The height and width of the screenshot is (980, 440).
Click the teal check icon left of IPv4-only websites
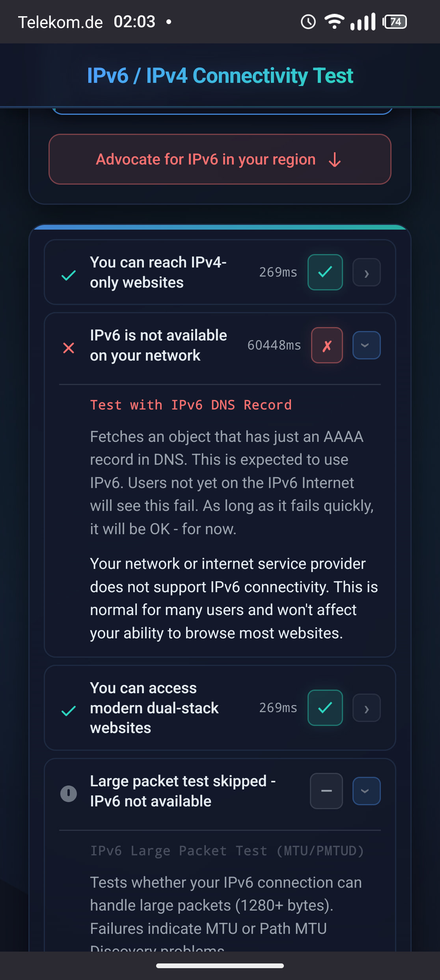69,275
